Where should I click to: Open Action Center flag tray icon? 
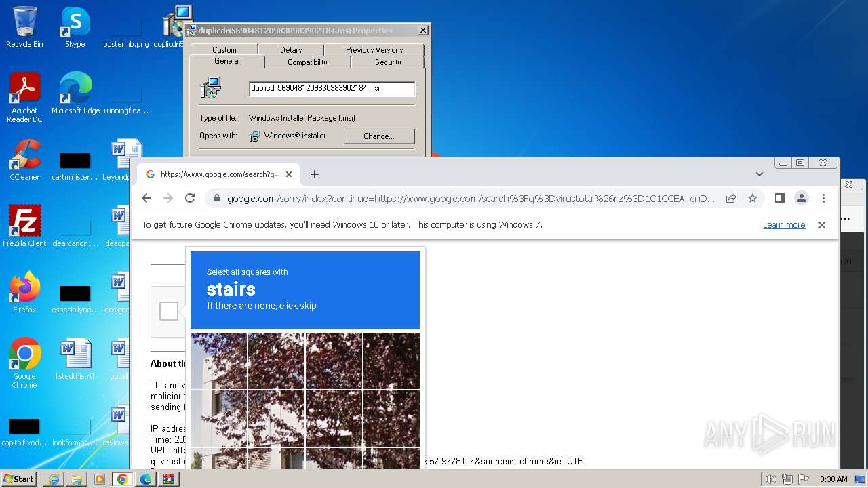coord(804,479)
